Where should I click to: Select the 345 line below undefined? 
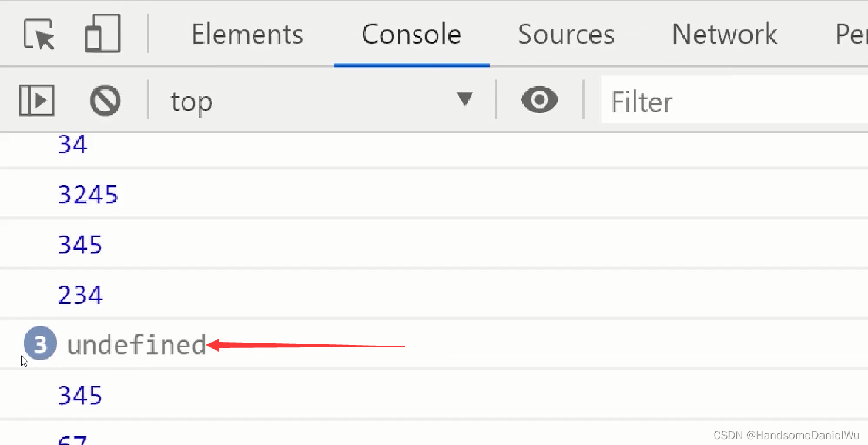tap(81, 396)
